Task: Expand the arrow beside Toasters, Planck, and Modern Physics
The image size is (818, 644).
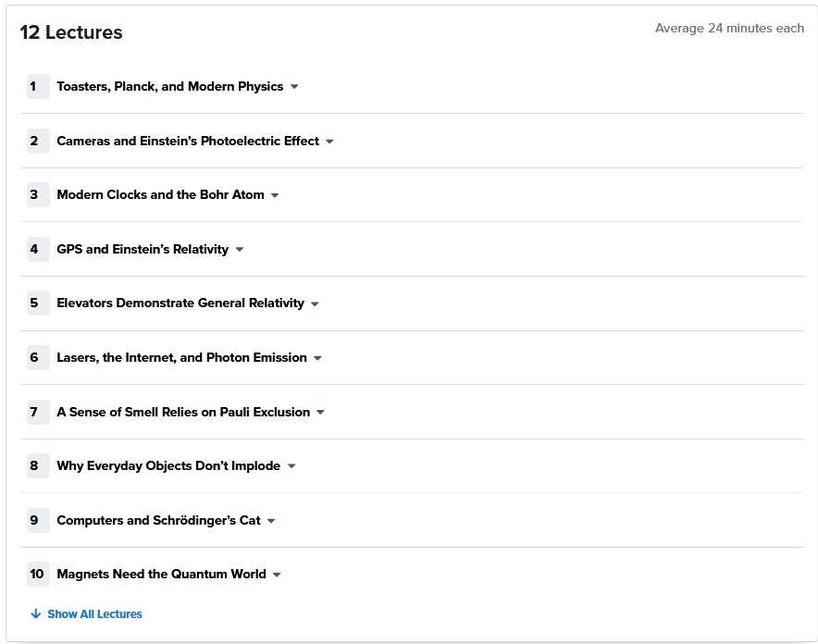Action: tap(294, 87)
